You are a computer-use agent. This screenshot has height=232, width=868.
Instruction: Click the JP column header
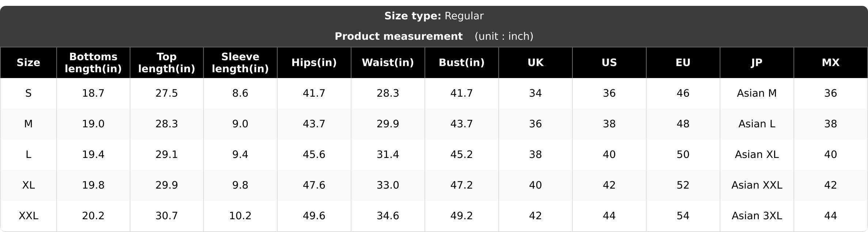(757, 63)
